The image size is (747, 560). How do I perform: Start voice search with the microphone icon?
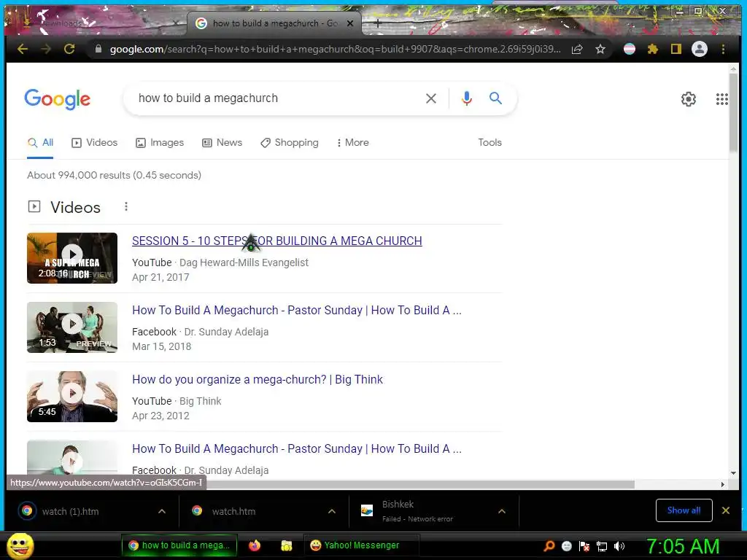467,98
